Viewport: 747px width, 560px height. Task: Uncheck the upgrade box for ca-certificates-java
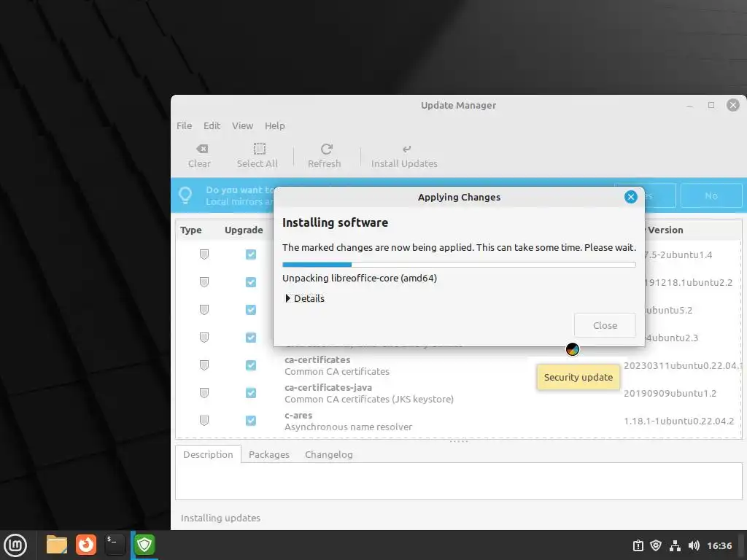click(x=251, y=393)
